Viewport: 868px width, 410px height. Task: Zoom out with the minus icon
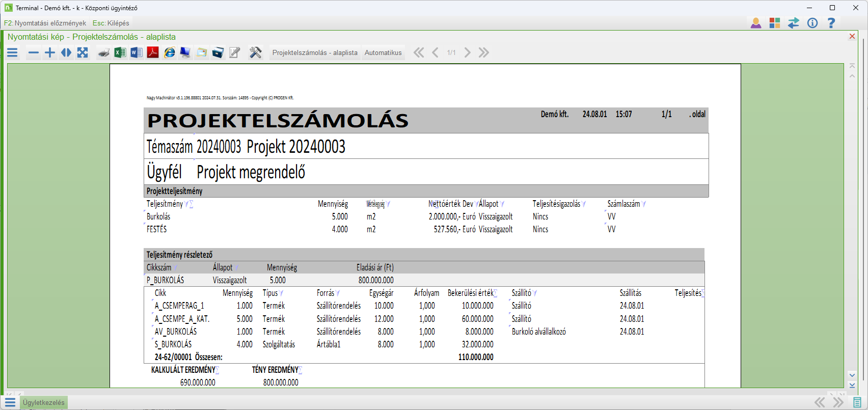click(34, 52)
